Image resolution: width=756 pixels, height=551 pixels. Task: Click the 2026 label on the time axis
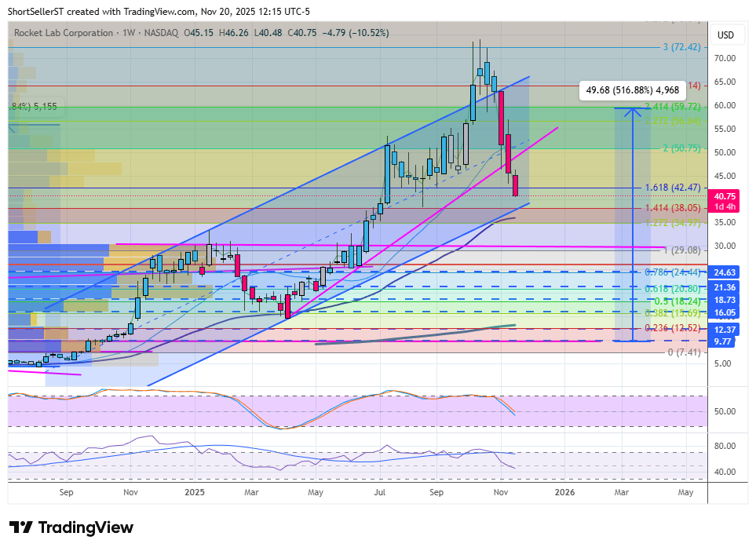(564, 492)
